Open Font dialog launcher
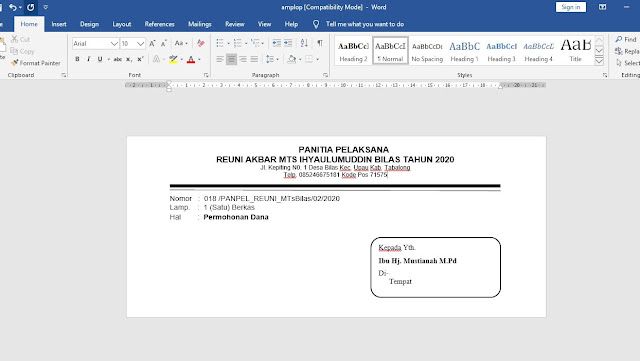This screenshot has height=361, width=640. pyautogui.click(x=206, y=75)
